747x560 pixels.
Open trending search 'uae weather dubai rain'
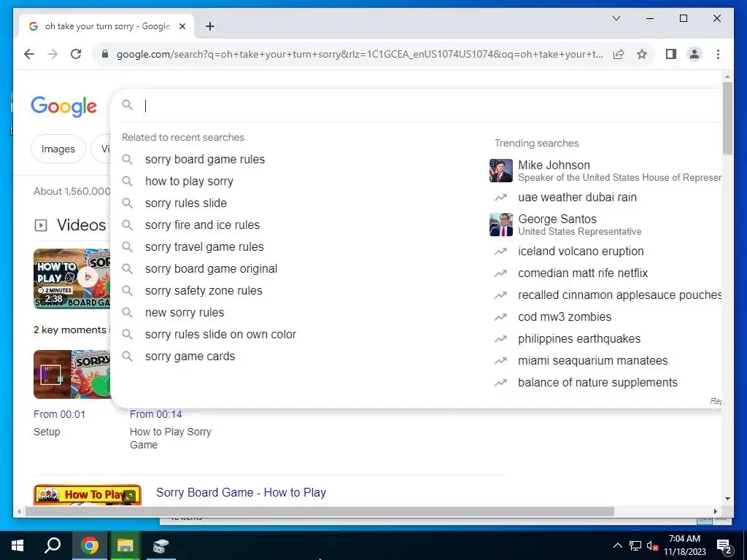coord(577,198)
